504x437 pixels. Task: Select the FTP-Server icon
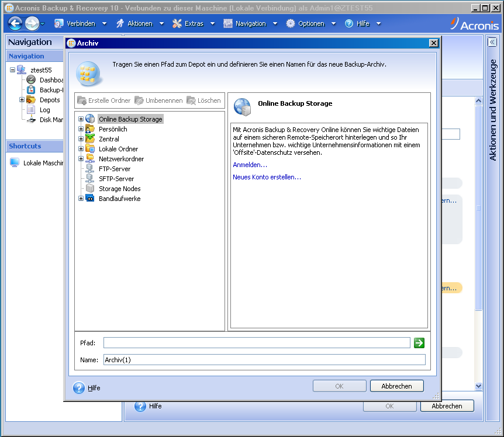click(90, 169)
